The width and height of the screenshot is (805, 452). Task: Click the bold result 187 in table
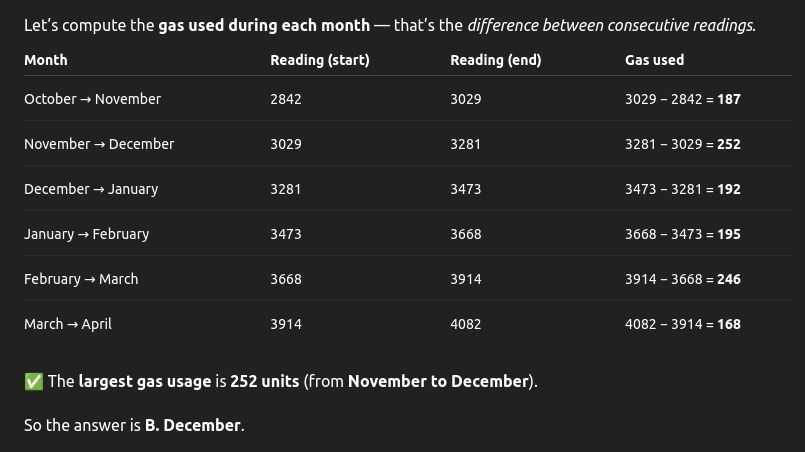[729, 99]
